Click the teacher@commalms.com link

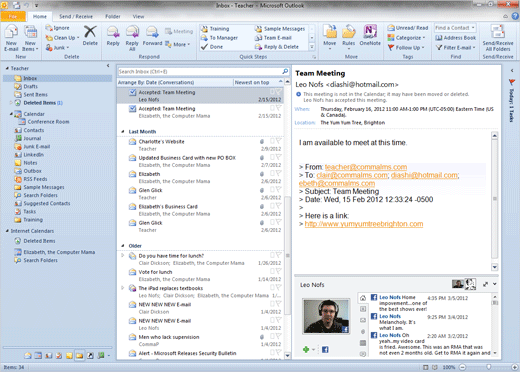click(x=366, y=167)
